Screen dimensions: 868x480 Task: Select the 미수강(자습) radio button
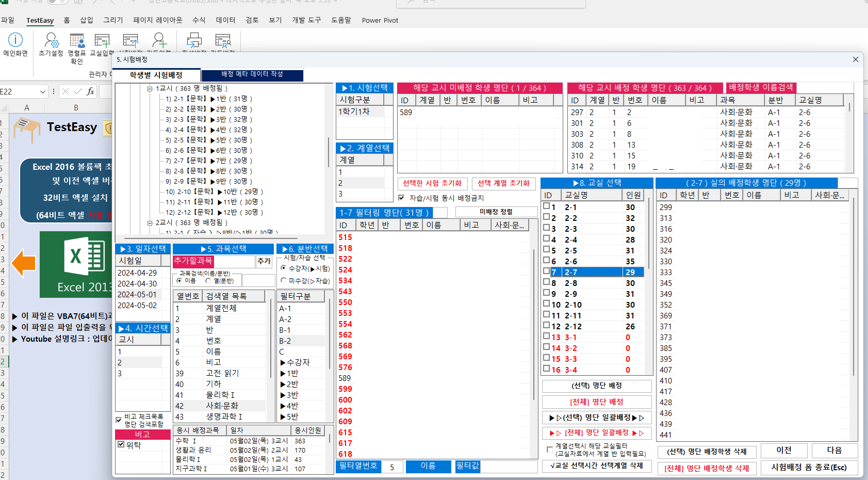click(283, 280)
